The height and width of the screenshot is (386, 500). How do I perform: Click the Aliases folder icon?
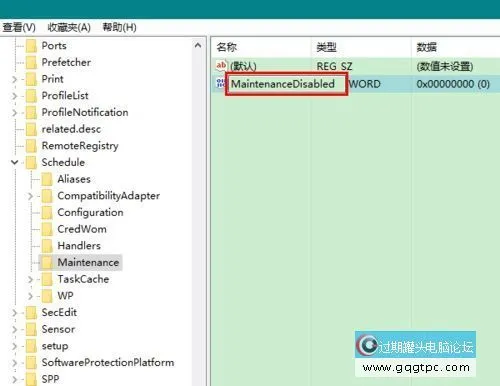(47, 179)
